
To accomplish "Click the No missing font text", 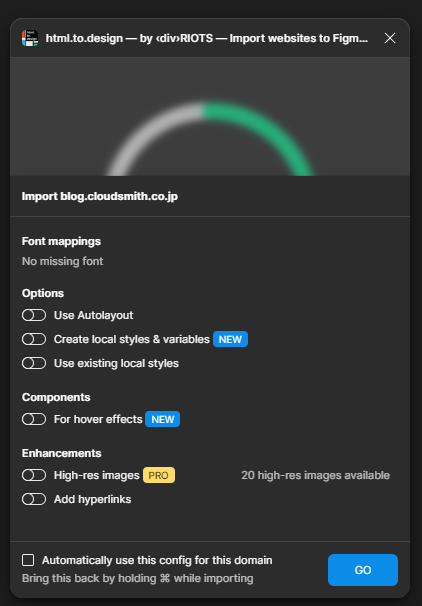I will tap(63, 261).
